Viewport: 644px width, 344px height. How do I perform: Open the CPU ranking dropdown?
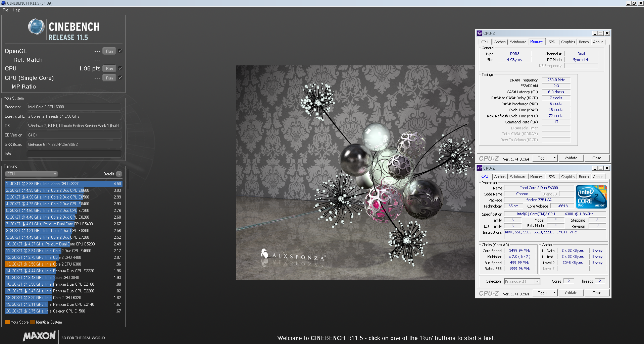point(32,174)
